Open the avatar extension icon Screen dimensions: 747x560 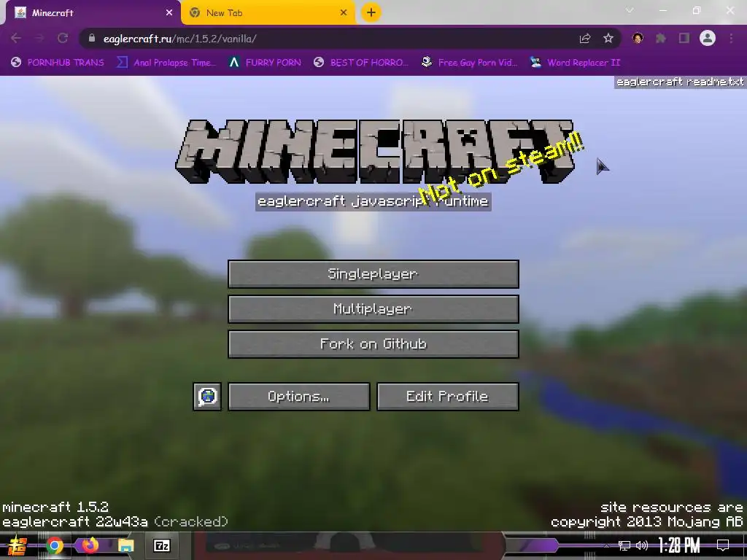pos(638,38)
